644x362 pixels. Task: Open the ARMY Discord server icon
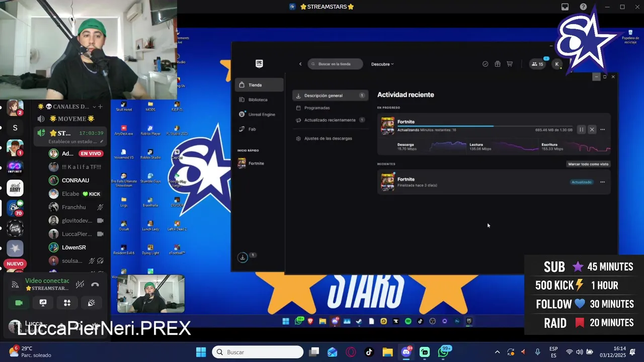click(15, 188)
